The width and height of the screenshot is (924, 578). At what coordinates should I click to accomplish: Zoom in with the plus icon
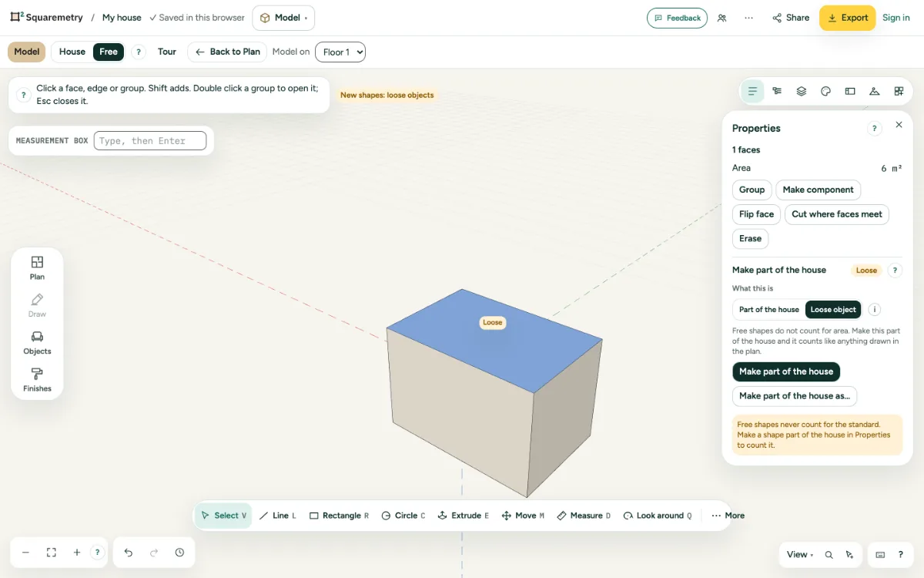tap(77, 553)
